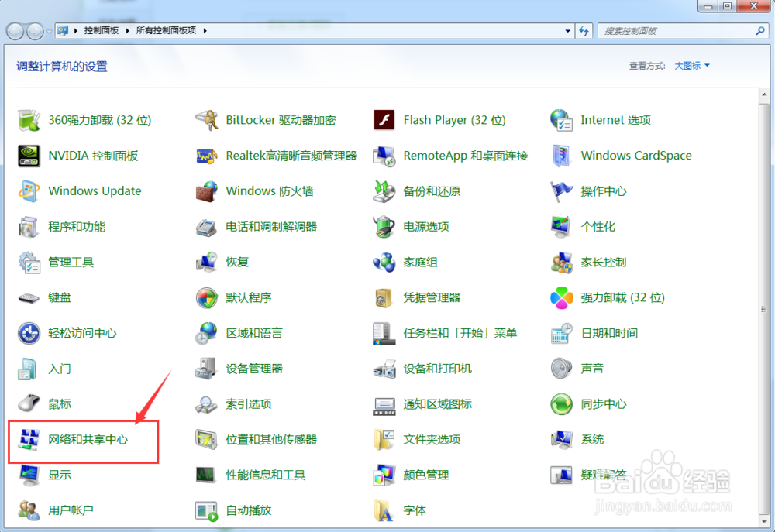This screenshot has width=775, height=532.
Task: Open the recent pages dropdown beside Forward
Action: pos(49,32)
